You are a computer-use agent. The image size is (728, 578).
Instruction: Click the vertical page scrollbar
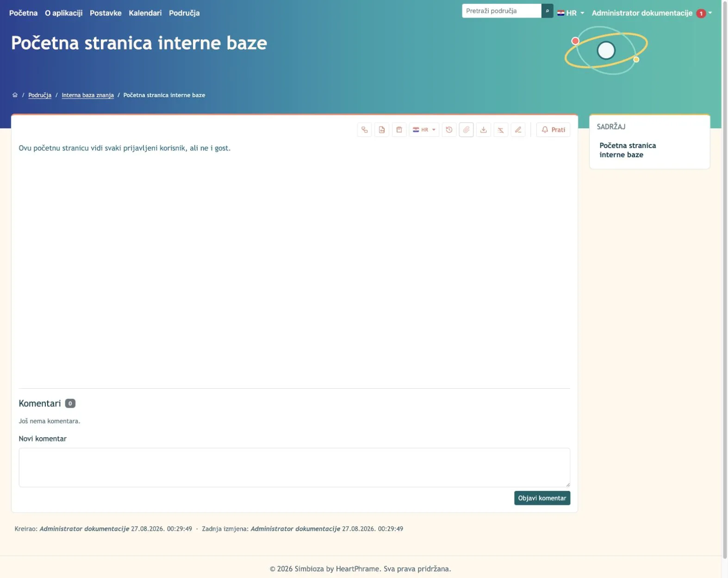(x=725, y=280)
